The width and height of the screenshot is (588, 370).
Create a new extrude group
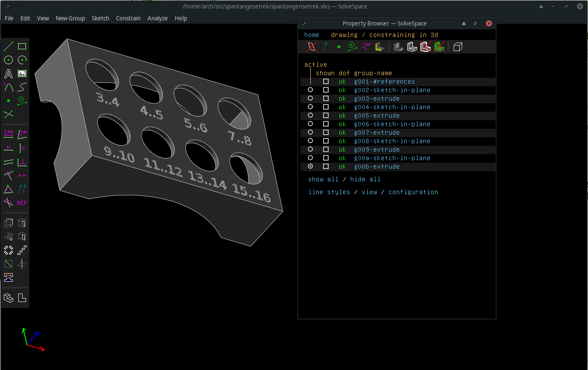click(9, 223)
